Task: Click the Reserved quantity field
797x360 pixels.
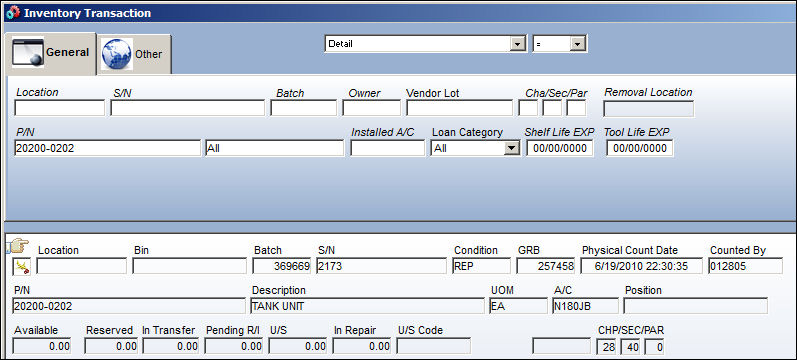Action: [111, 346]
